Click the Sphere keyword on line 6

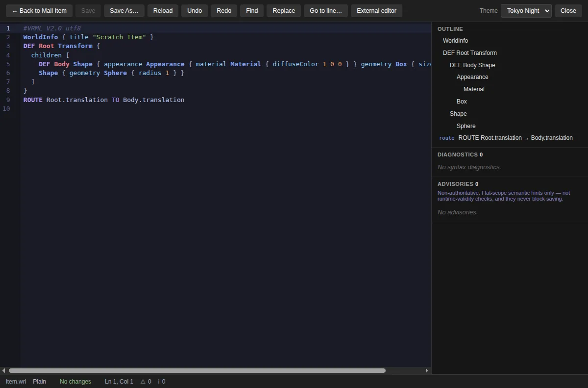115,73
